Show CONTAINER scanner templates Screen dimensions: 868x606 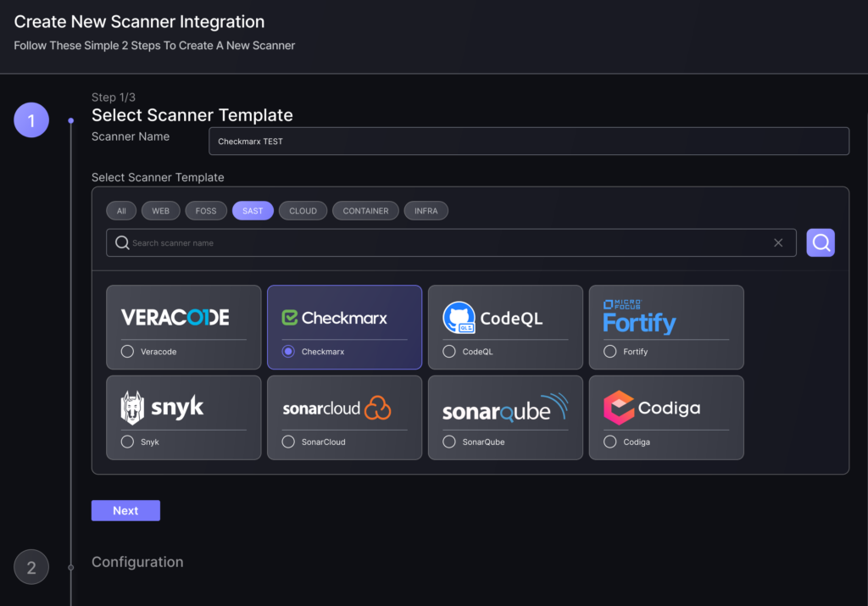click(365, 211)
